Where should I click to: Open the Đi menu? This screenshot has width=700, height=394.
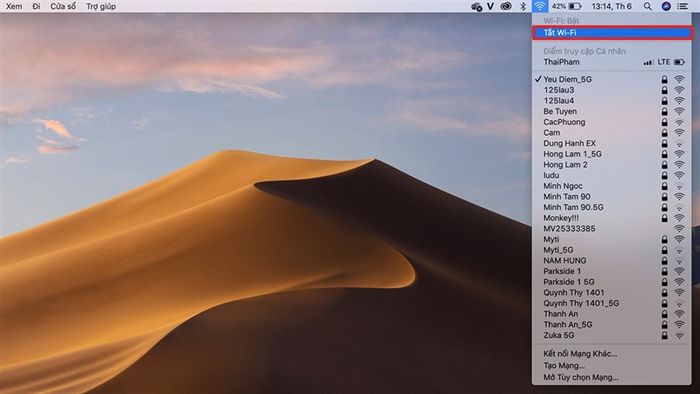(x=36, y=6)
